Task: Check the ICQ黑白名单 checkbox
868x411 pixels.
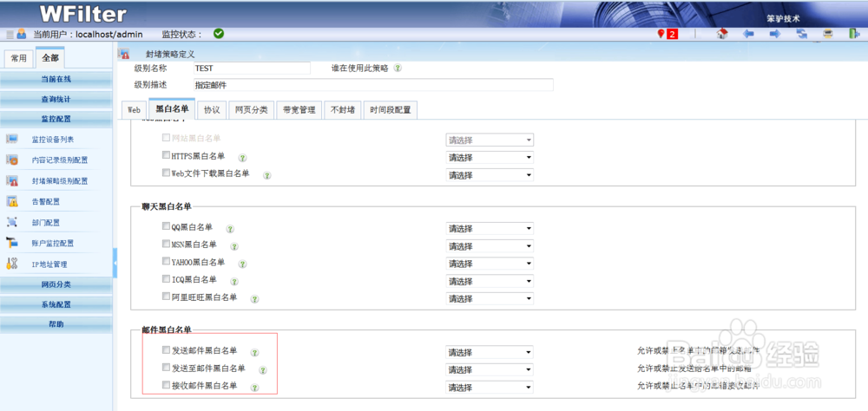Action: [x=166, y=279]
